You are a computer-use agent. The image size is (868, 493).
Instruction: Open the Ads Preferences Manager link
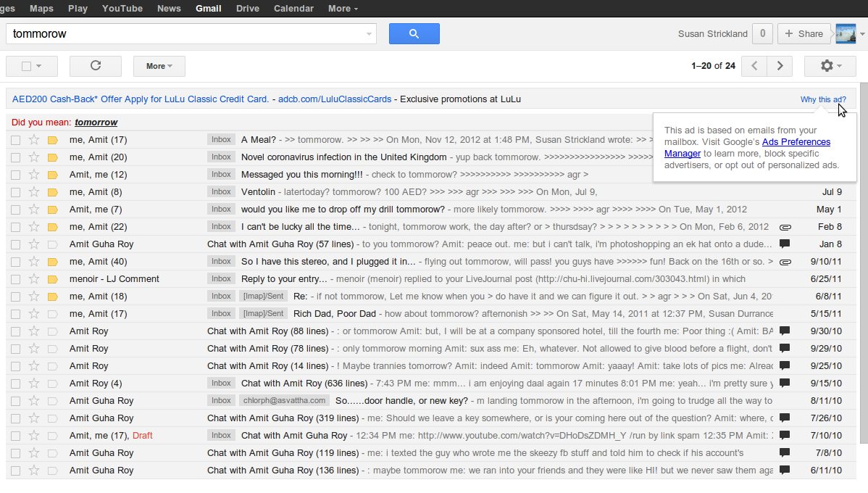[x=747, y=148]
